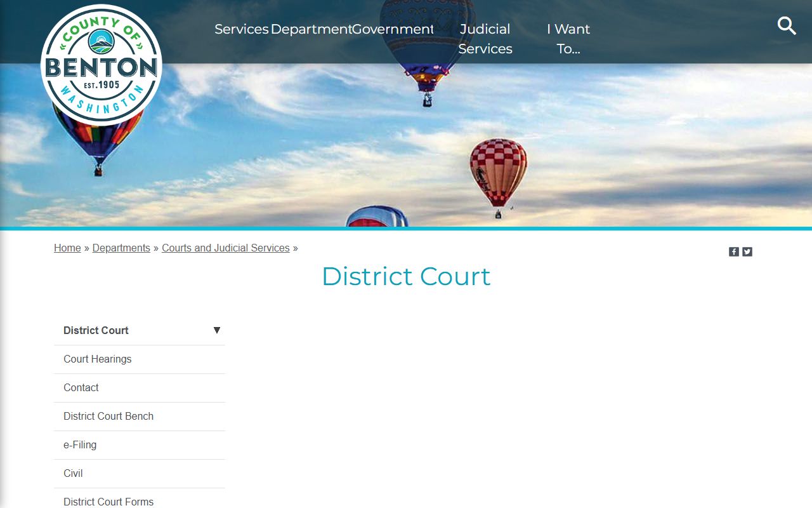The height and width of the screenshot is (508, 812).
Task: Follow the Departments breadcrumb link
Action: [121, 248]
